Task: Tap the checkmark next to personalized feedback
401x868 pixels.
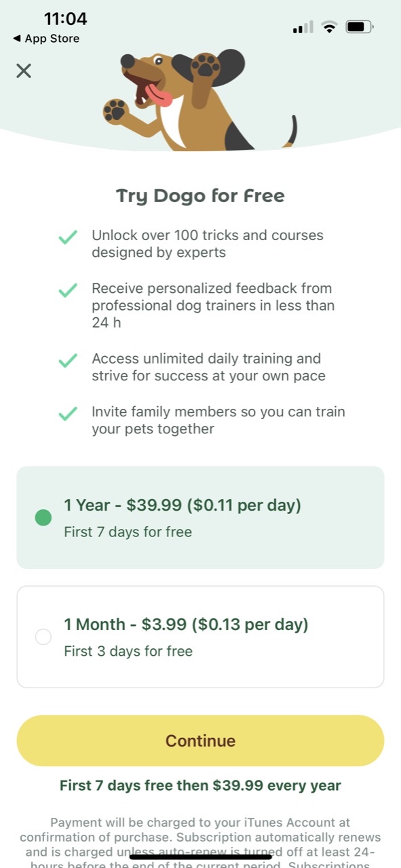Action: [x=68, y=290]
